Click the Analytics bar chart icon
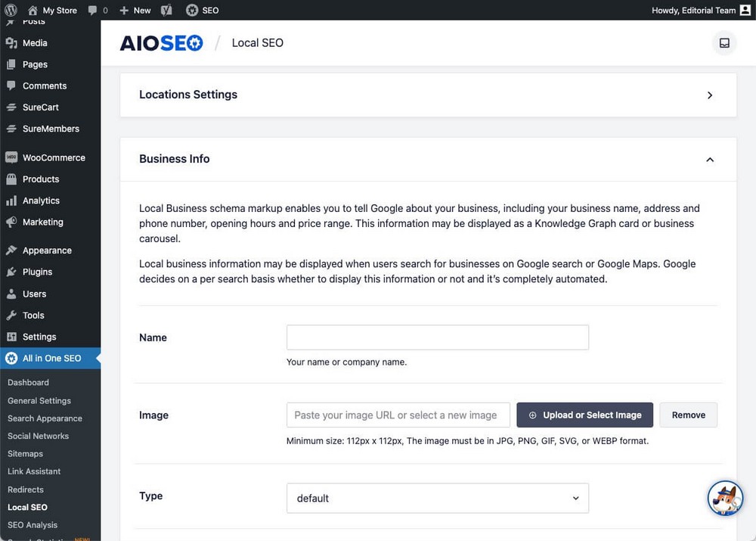 tap(11, 201)
